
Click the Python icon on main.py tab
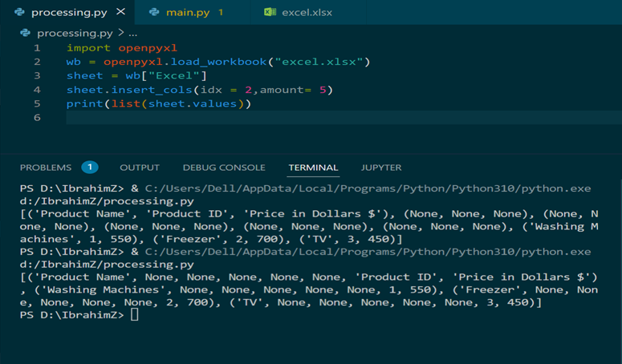click(x=154, y=12)
